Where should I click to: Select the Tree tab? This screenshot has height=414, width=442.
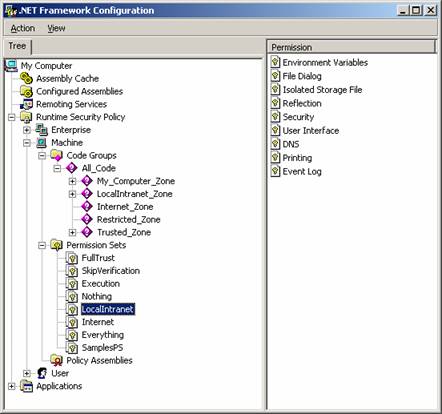(x=17, y=46)
